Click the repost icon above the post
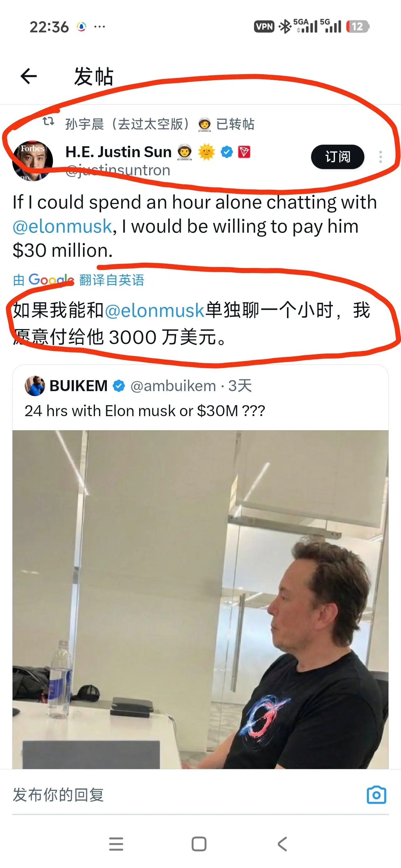The height and width of the screenshot is (868, 401). pyautogui.click(x=49, y=121)
